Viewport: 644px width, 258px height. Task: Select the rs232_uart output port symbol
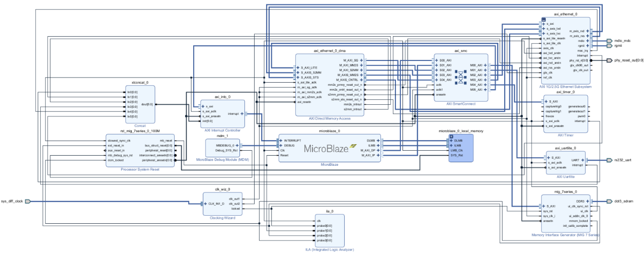(609, 160)
